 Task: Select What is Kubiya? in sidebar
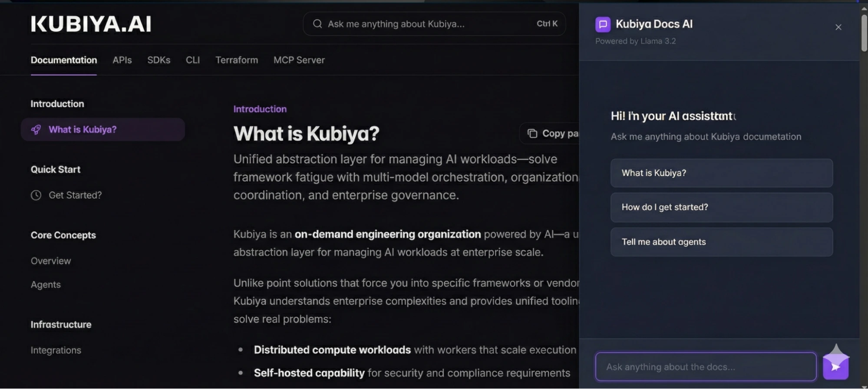(x=103, y=129)
